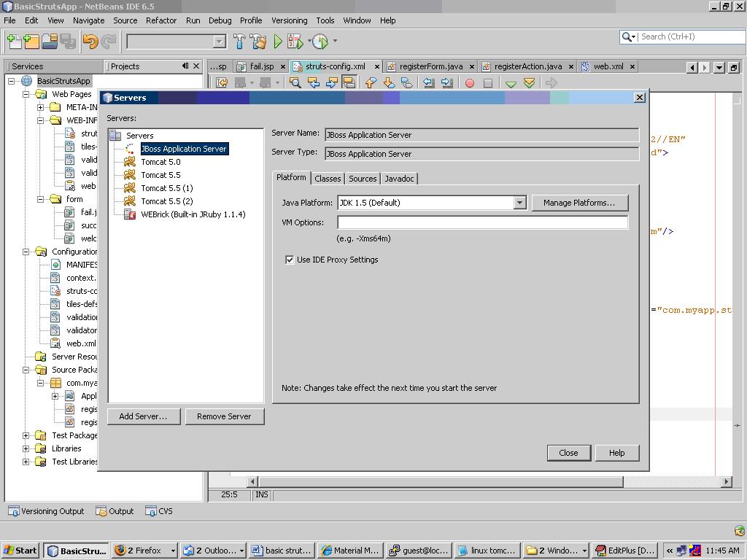
Task: Switch to the Sources tab
Action: pyautogui.click(x=363, y=179)
